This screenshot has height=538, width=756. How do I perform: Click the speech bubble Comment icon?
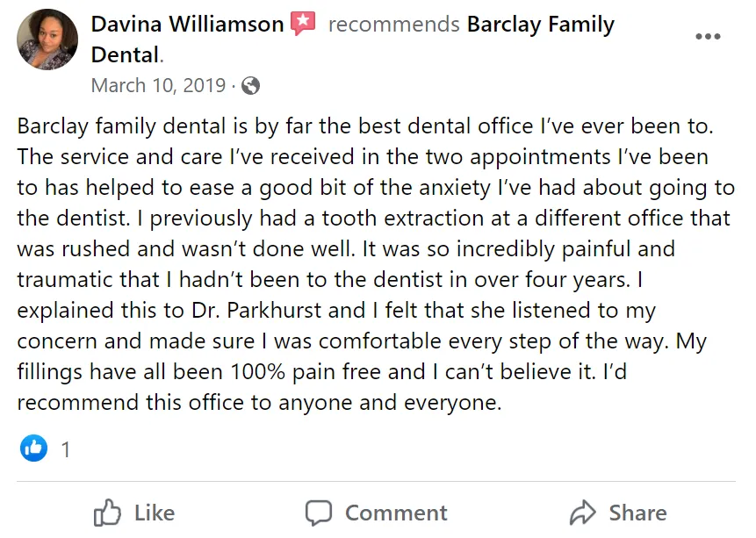[319, 513]
